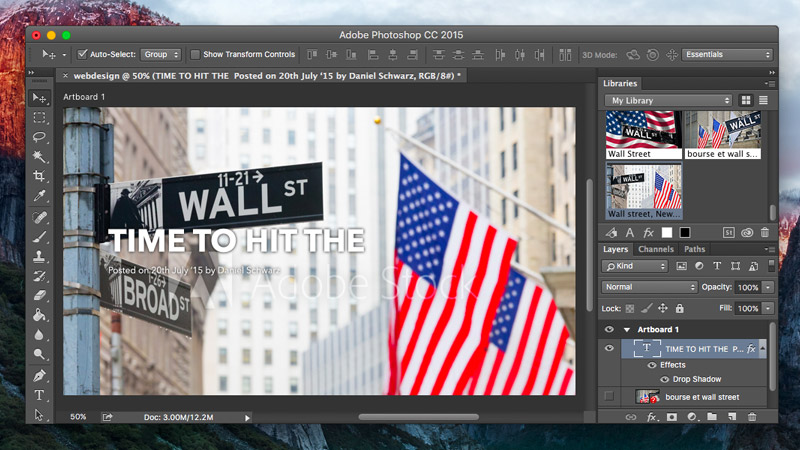Open the layer filter Kind dropdown
Screen dimensions: 800x450
pyautogui.click(x=634, y=266)
